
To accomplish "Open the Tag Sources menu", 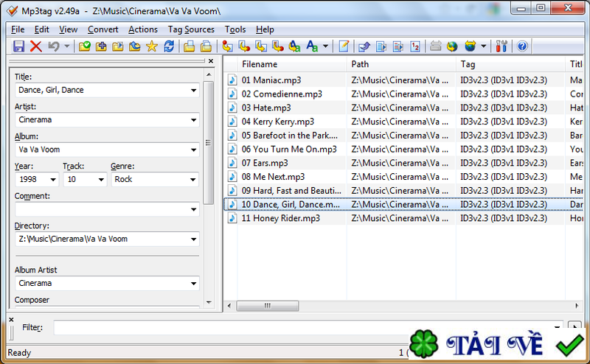I will [x=191, y=29].
